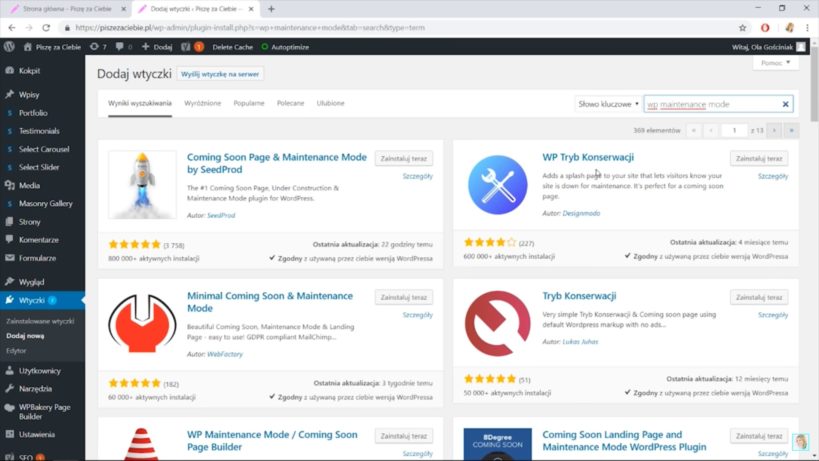The width and height of the screenshot is (819, 461).
Task: Open WPBakery Page Builder menu
Action: [x=44, y=411]
